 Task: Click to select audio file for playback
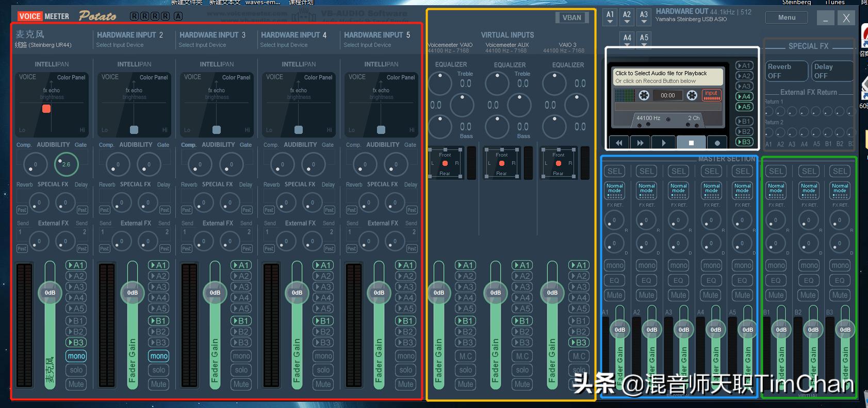pos(667,77)
